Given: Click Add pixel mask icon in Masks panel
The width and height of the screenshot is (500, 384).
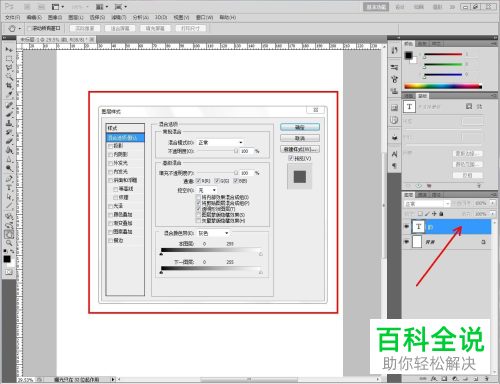Looking at the screenshot, I should pos(469,106).
